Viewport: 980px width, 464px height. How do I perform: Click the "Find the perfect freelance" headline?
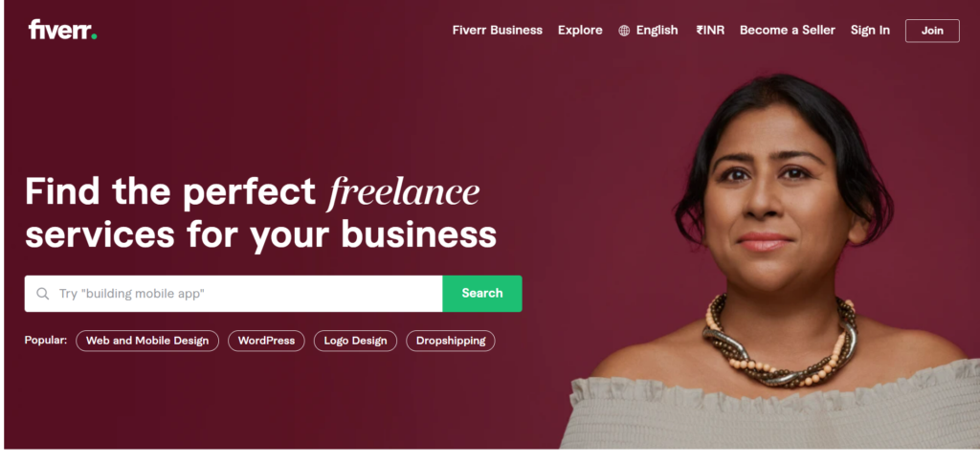pyautogui.click(x=253, y=191)
